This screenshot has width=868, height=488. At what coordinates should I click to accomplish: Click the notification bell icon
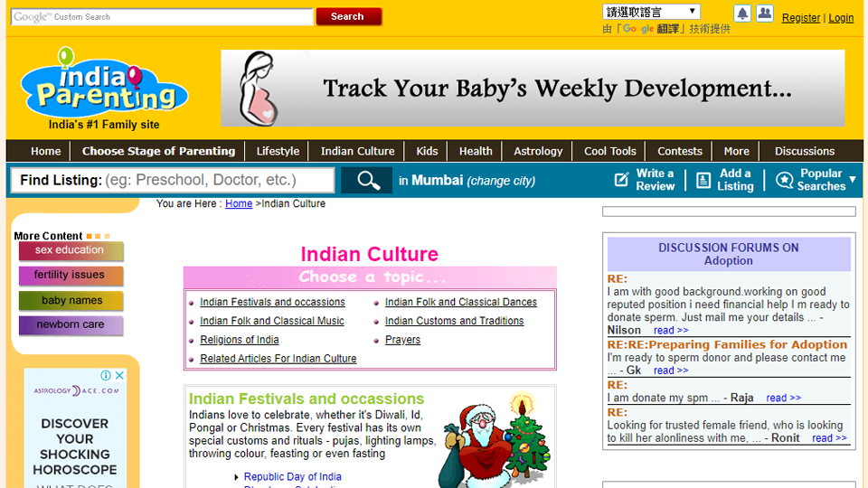pos(742,14)
